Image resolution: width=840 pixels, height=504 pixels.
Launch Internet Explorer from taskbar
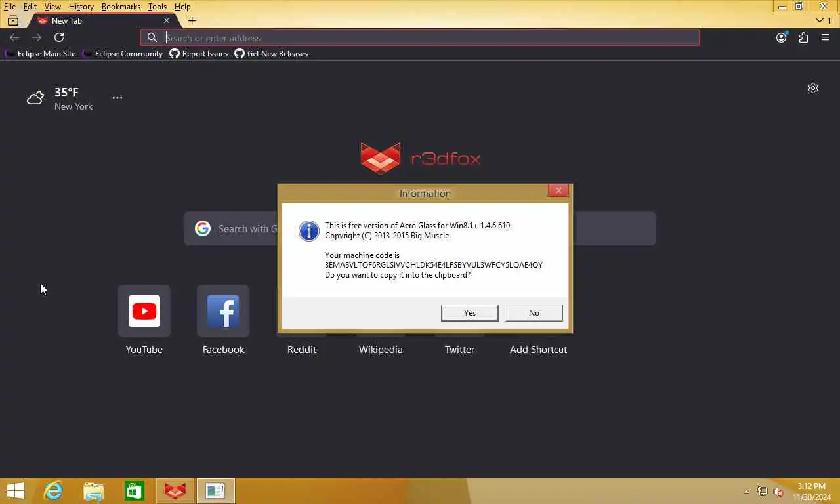click(x=53, y=491)
